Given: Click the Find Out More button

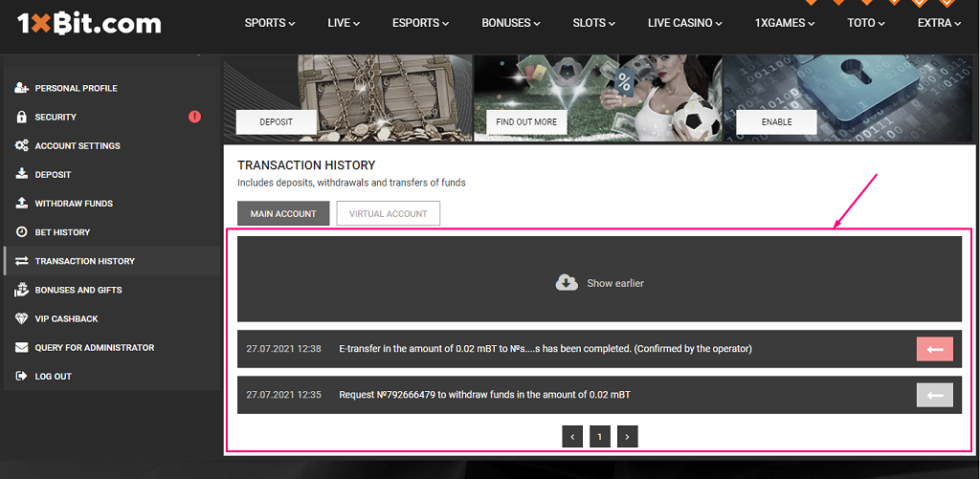Looking at the screenshot, I should pos(526,122).
